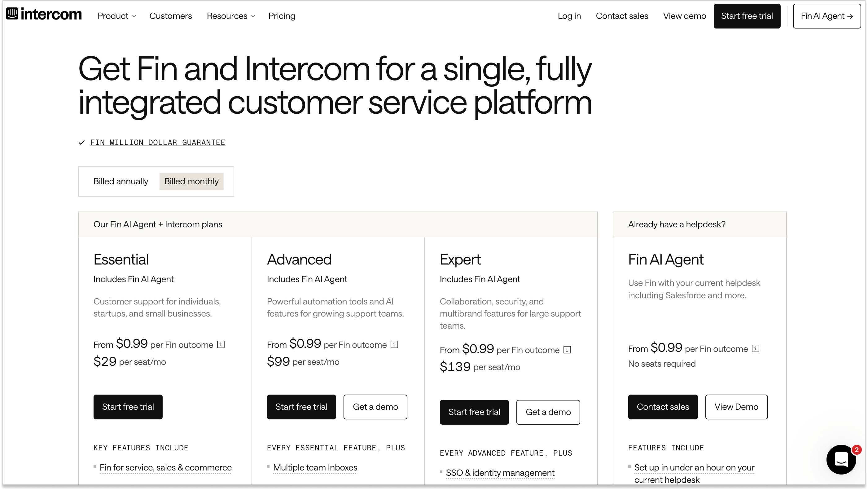This screenshot has height=490, width=868.
Task: Start free trial for Expert plan
Action: [474, 412]
